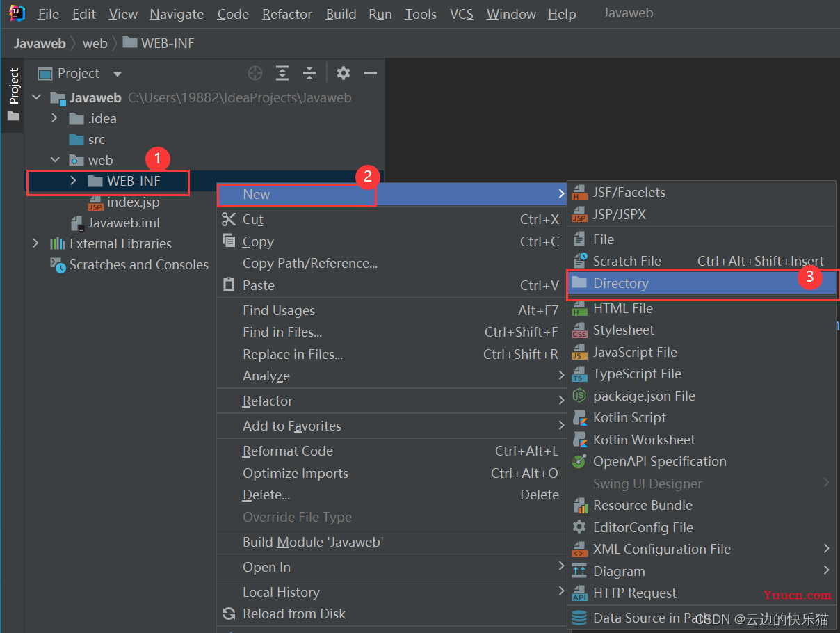
Task: Click the IntelliJ IDEA logo icon
Action: [17, 13]
